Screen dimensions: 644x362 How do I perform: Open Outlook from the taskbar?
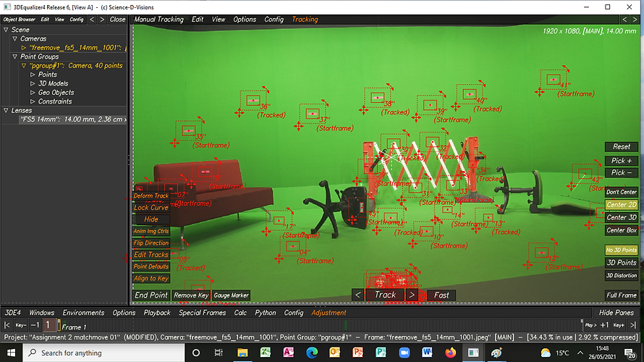pyautogui.click(x=335, y=353)
